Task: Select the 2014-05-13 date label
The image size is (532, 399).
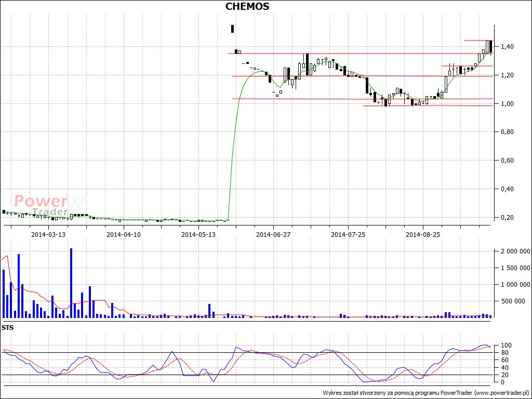Action: [x=198, y=234]
